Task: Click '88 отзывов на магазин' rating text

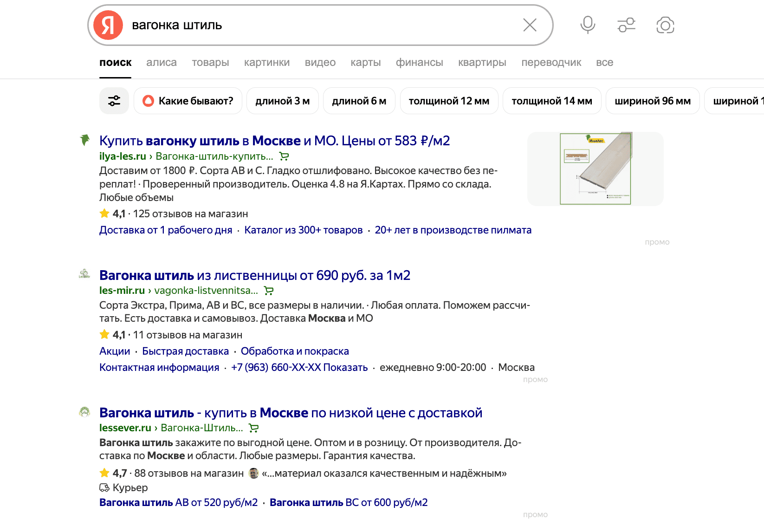Action: pyautogui.click(x=189, y=474)
